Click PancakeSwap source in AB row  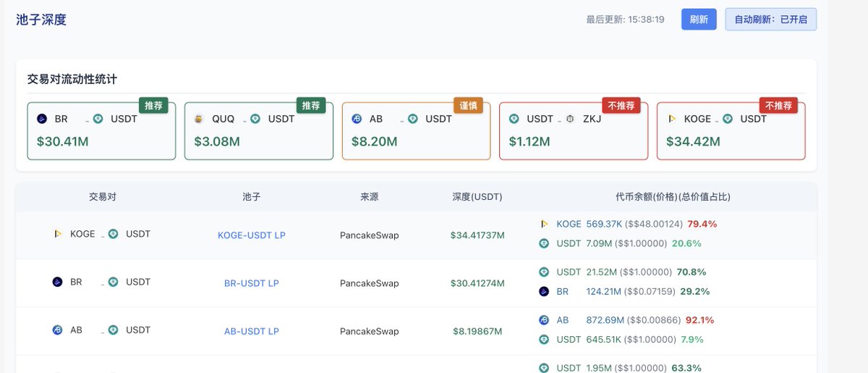coord(369,331)
